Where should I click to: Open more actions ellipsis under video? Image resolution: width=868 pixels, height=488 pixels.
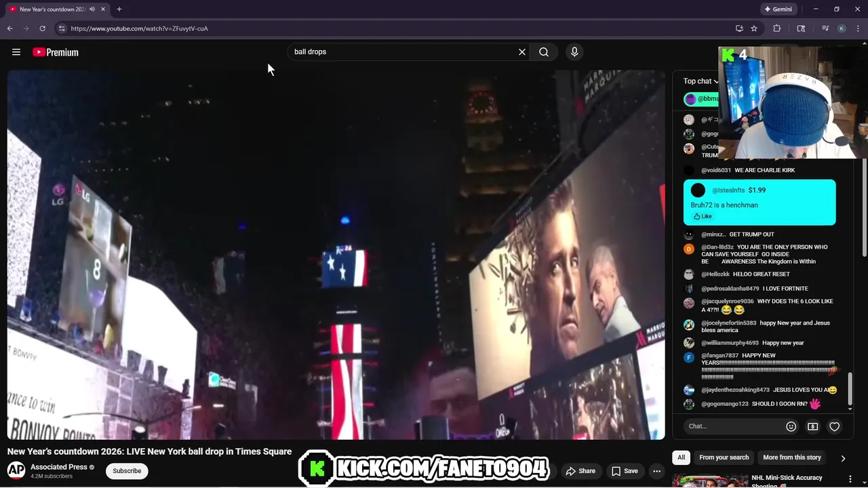coord(656,471)
